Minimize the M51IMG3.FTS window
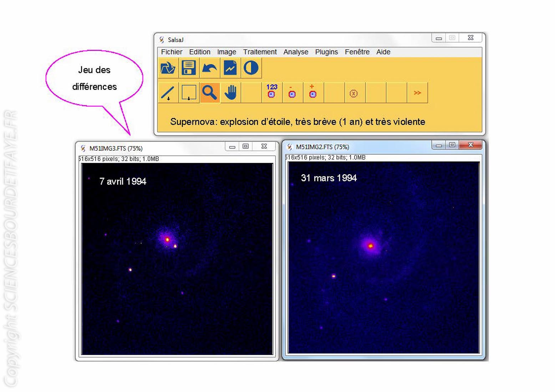555x392 pixels. 232,146
